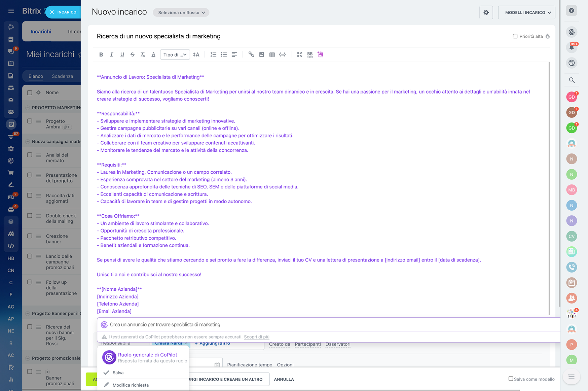The width and height of the screenshot is (588, 391).
Task: Open the Scopri di più link
Action: (256, 337)
